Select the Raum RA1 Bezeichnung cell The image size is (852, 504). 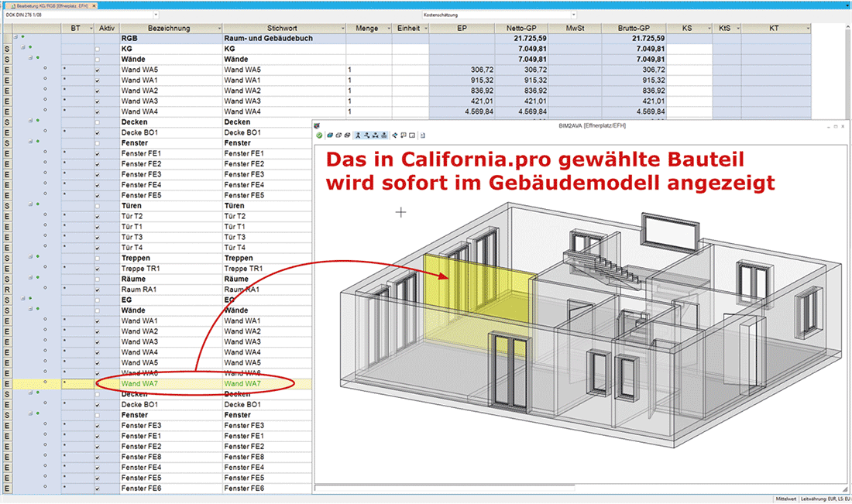(x=171, y=290)
